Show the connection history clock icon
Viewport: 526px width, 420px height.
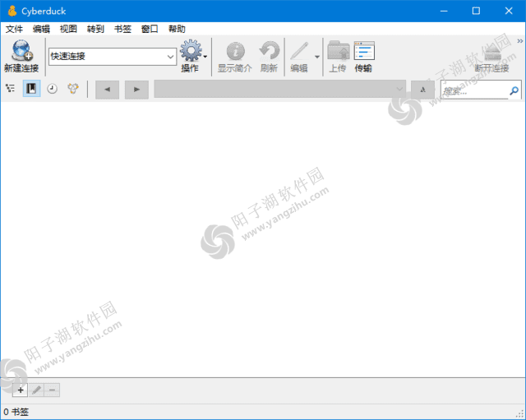[52, 89]
